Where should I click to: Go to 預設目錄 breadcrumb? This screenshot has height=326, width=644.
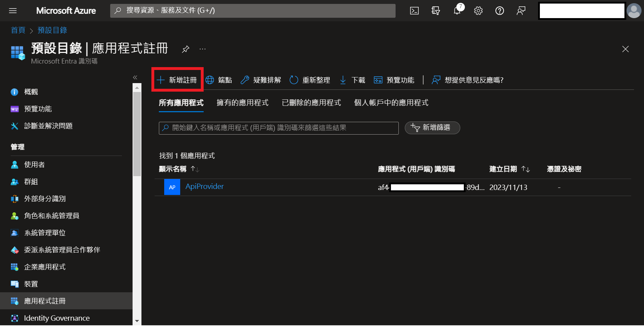point(52,30)
